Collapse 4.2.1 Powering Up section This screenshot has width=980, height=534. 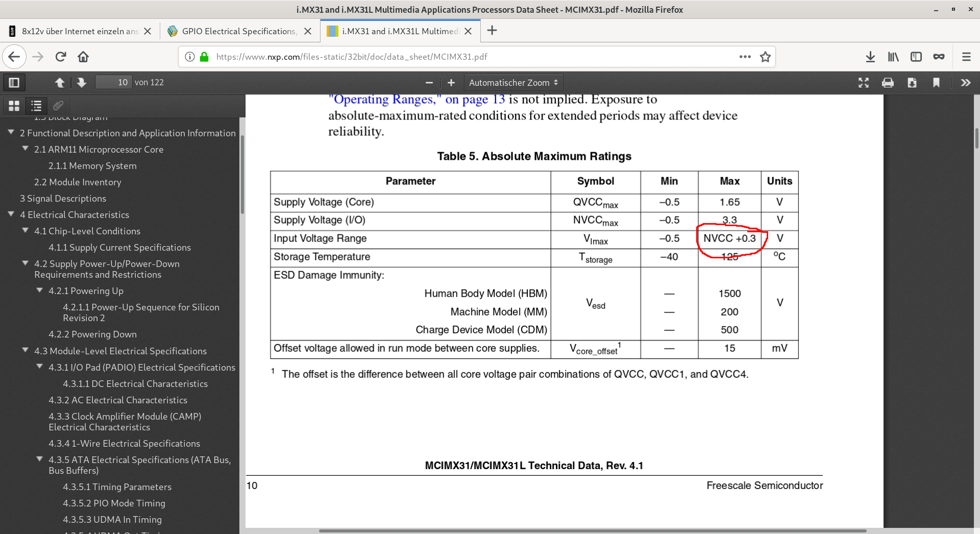tap(39, 290)
